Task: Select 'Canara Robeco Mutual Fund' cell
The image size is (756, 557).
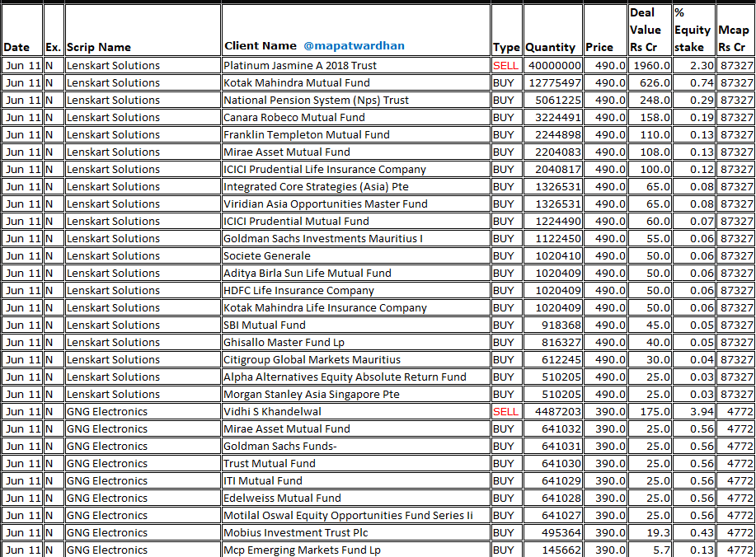Action: (x=356, y=118)
